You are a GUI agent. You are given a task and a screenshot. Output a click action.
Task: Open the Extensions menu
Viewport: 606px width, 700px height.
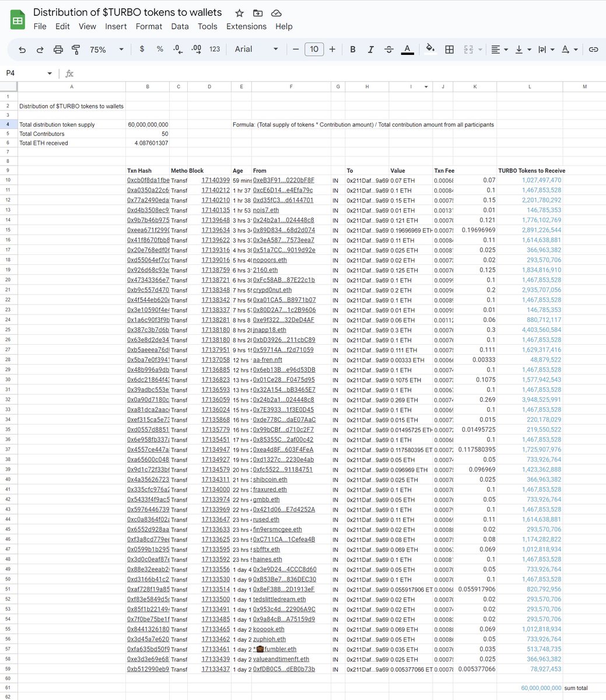pyautogui.click(x=246, y=26)
